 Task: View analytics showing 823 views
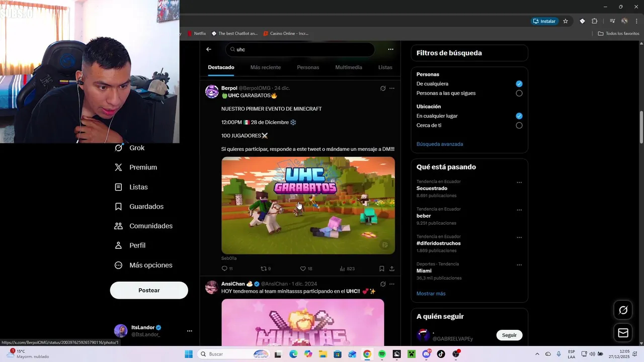pyautogui.click(x=347, y=268)
